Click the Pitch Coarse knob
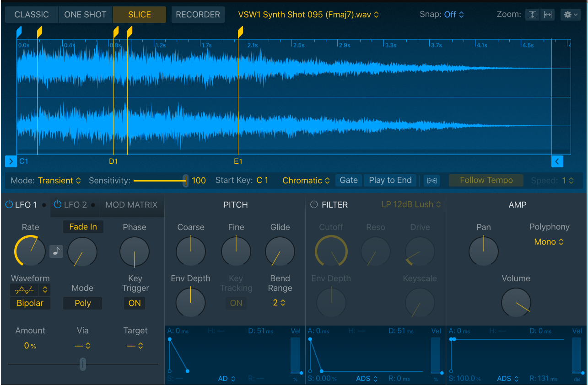 pyautogui.click(x=191, y=251)
